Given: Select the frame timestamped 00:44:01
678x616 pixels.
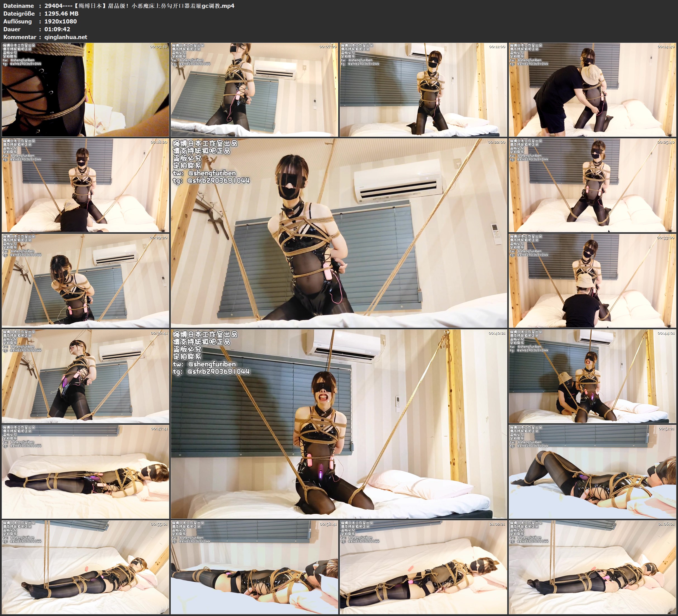Looking at the screenshot, I should (592, 376).
